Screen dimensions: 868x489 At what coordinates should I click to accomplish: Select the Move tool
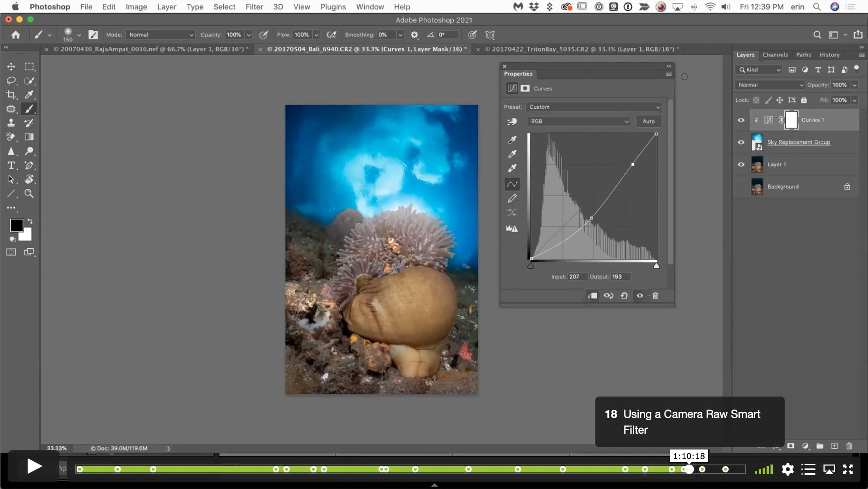(11, 67)
